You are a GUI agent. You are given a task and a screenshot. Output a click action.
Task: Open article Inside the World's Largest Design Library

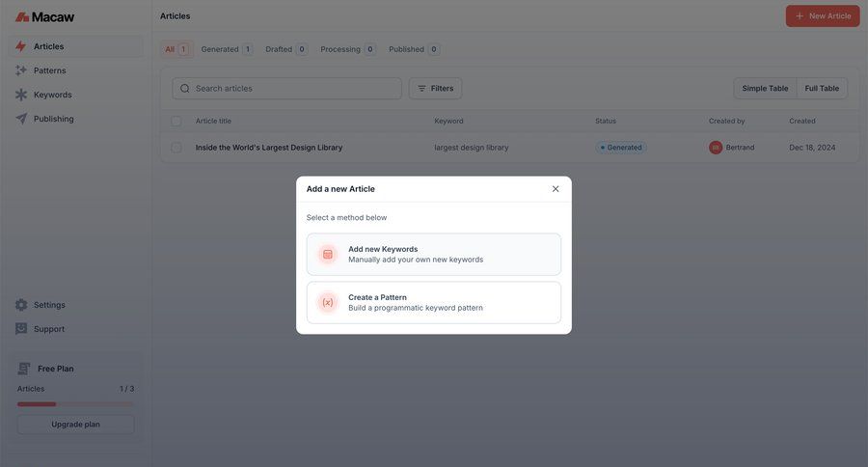pyautogui.click(x=269, y=148)
